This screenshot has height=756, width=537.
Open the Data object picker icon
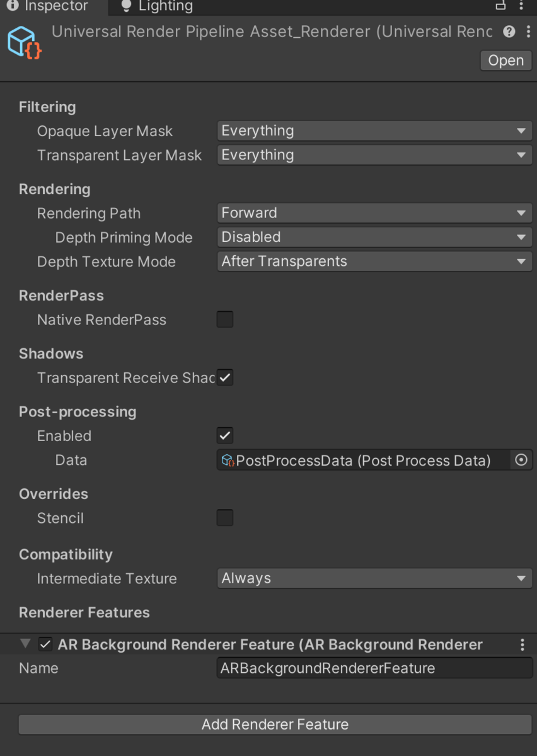521,460
